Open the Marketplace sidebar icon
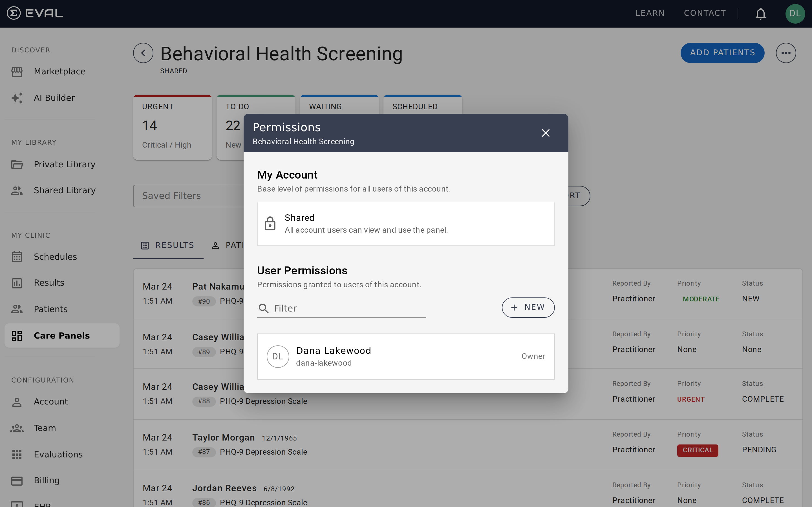This screenshot has width=812, height=507. [x=17, y=72]
